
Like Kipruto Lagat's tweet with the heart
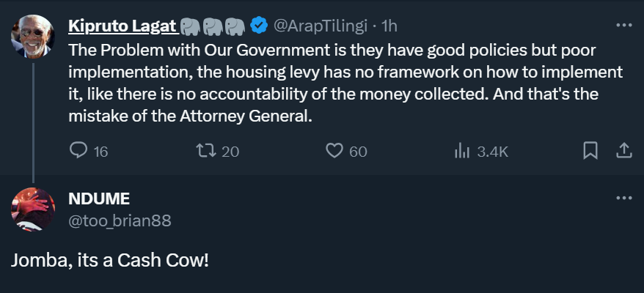[335, 151]
